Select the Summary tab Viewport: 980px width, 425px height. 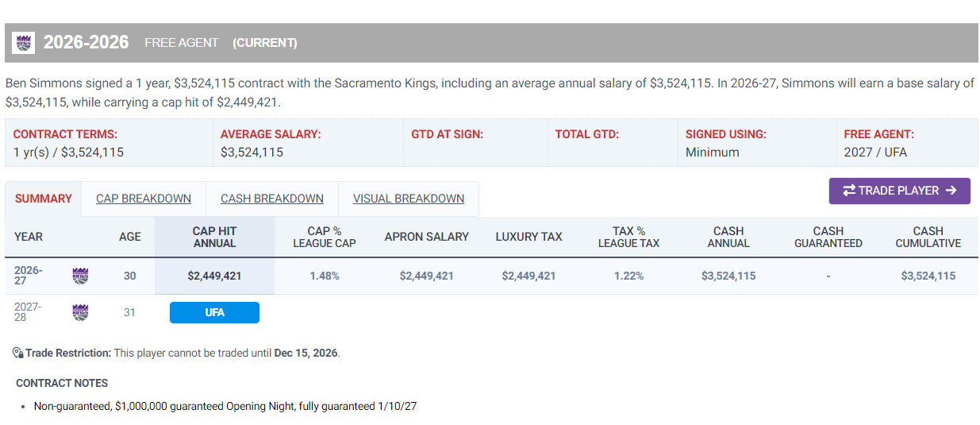pos(44,199)
